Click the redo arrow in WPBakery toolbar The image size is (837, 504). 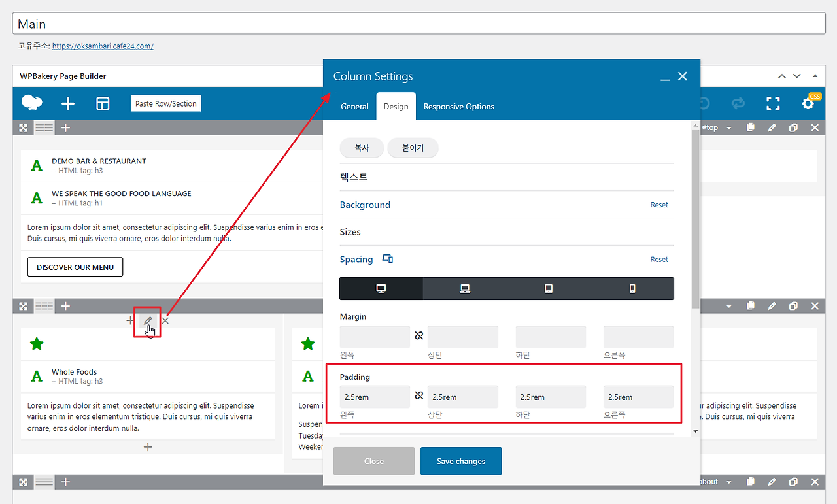738,103
